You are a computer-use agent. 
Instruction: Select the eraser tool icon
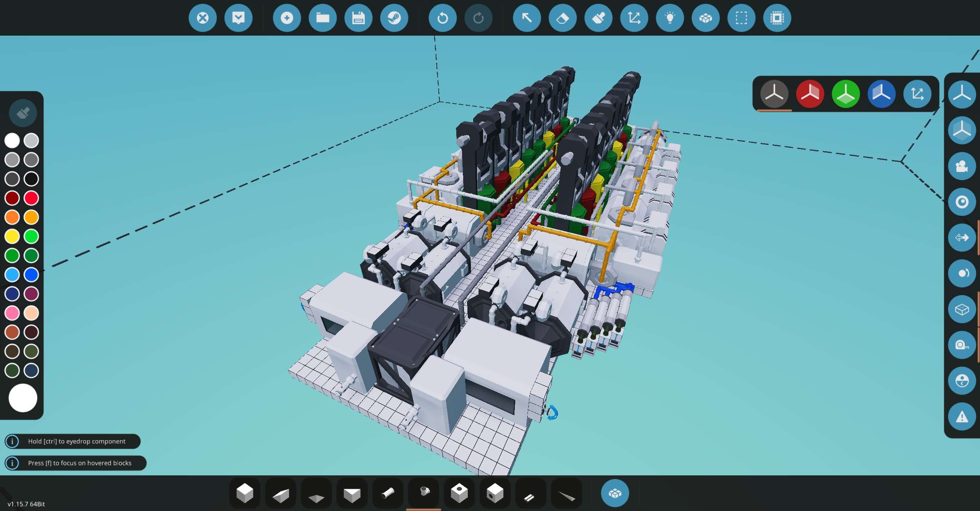tap(562, 18)
